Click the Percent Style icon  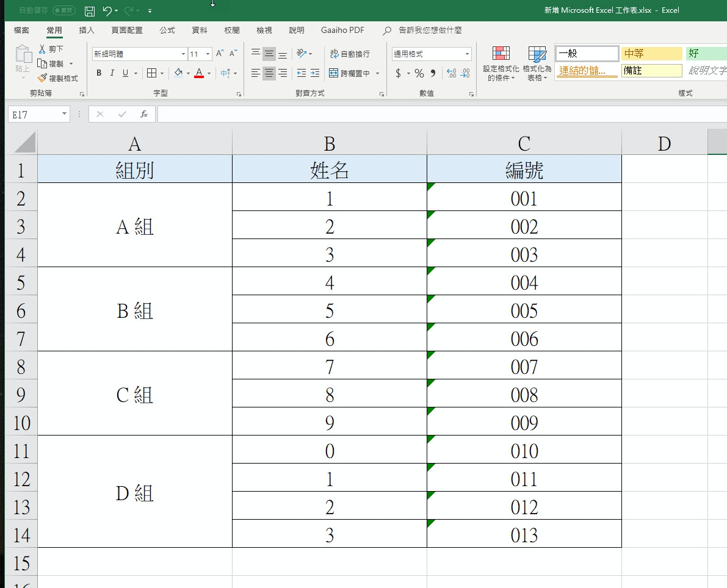[419, 73]
